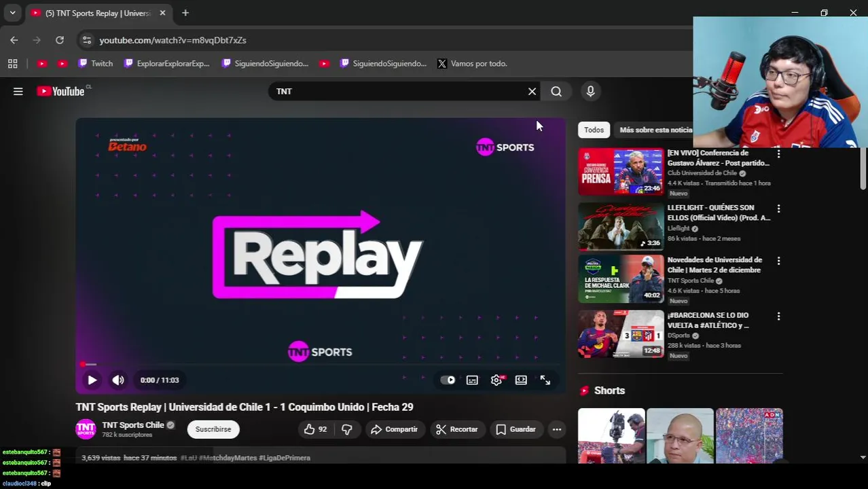This screenshot has height=489, width=868.
Task: Click the #LigaDePrimera hashtag
Action: click(x=285, y=458)
